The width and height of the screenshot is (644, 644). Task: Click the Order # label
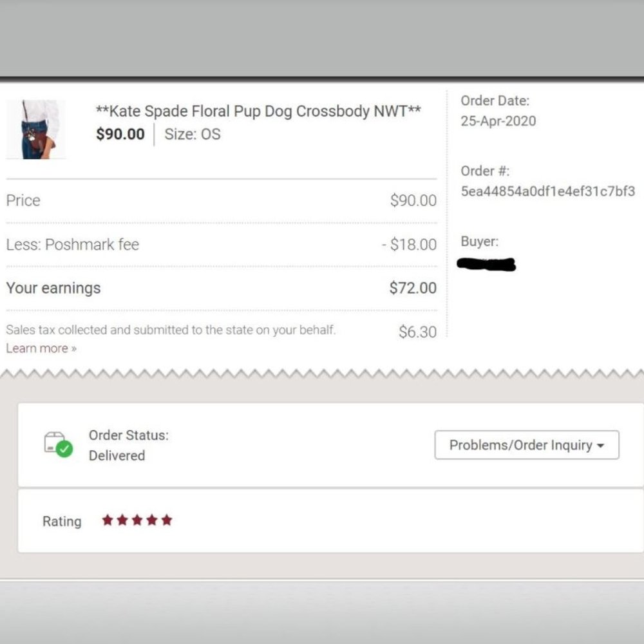[x=485, y=171]
